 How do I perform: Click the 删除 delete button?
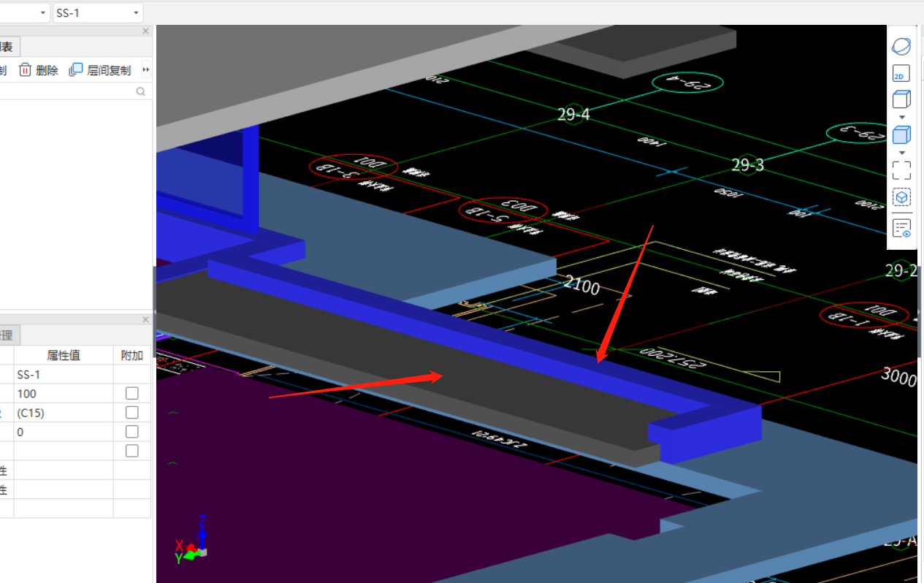[x=39, y=70]
